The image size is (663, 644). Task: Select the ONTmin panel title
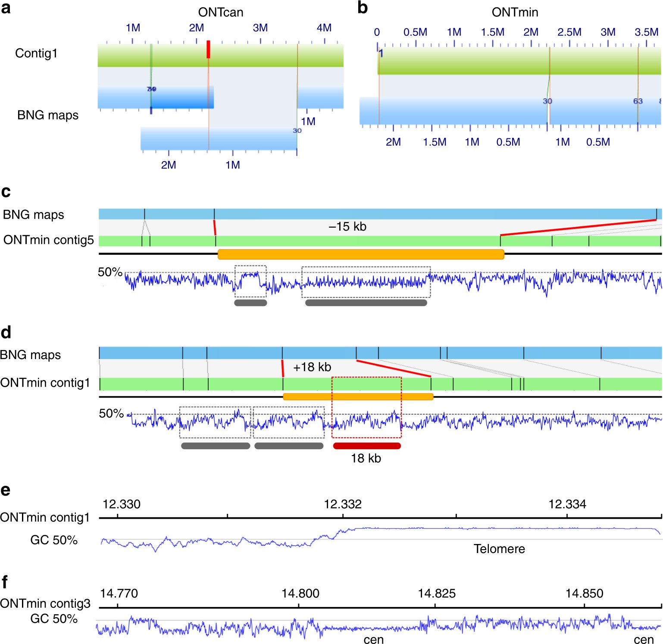[x=515, y=12]
